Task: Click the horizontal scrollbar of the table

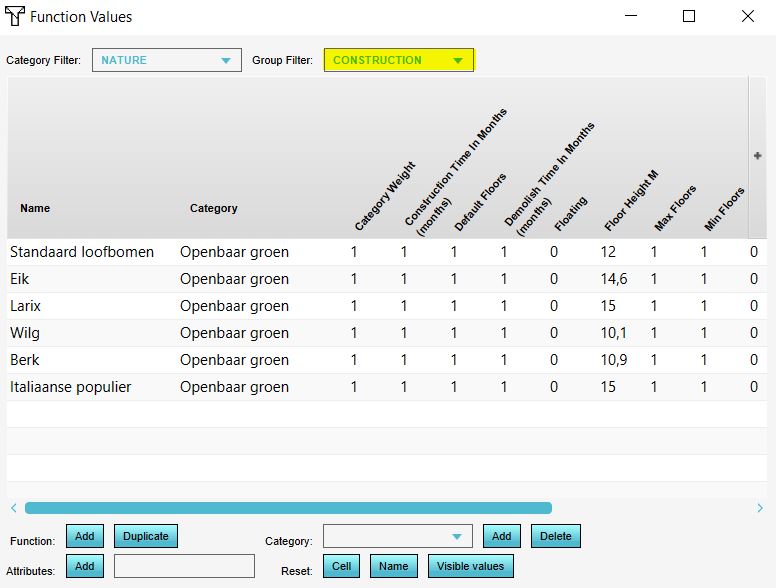Action: point(288,508)
